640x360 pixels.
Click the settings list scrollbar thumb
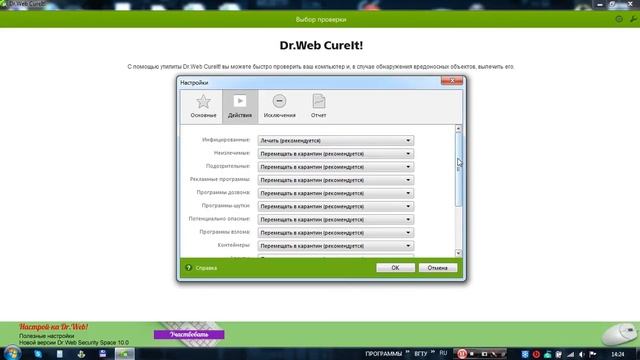tap(458, 169)
